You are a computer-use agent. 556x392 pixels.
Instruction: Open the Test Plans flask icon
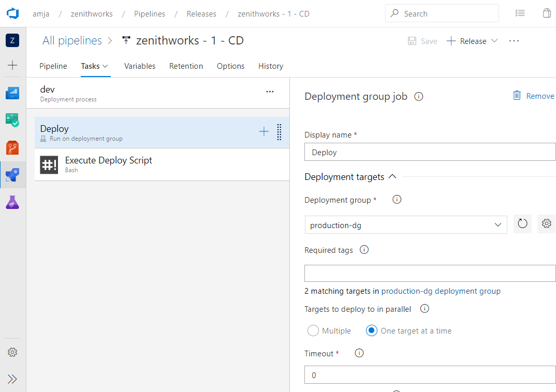12,202
